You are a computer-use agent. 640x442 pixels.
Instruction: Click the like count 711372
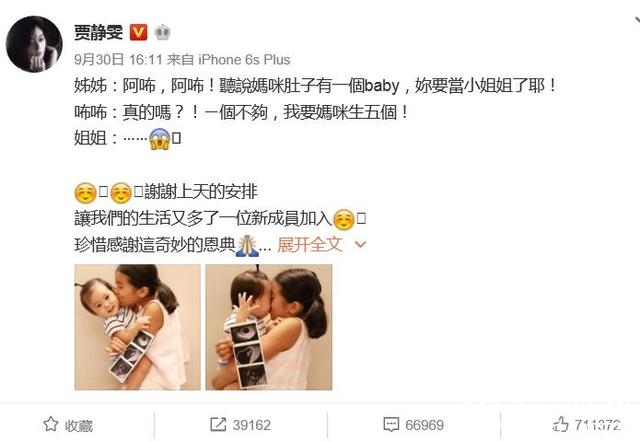(x=598, y=425)
